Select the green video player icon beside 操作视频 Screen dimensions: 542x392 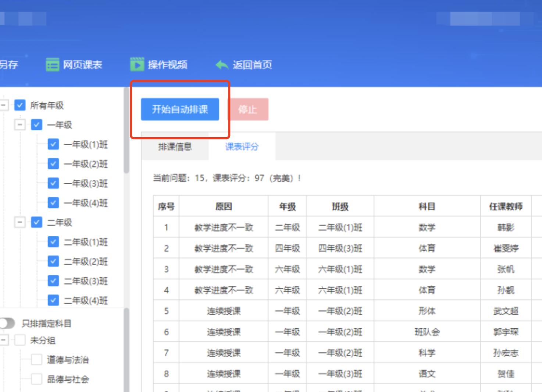click(137, 65)
